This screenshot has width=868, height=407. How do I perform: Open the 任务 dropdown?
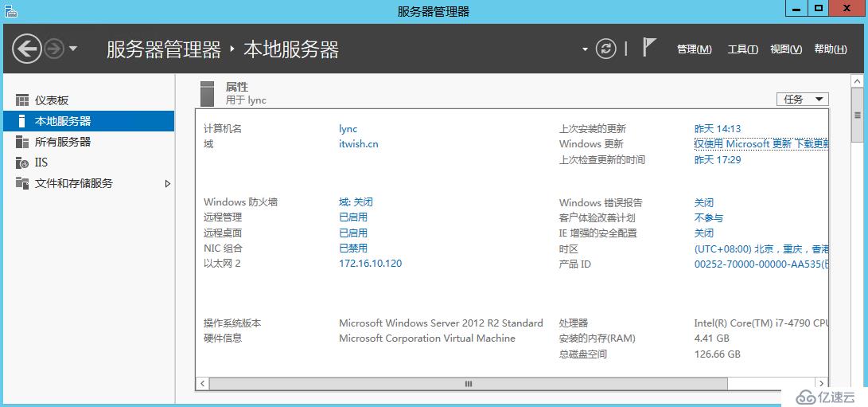tap(803, 100)
